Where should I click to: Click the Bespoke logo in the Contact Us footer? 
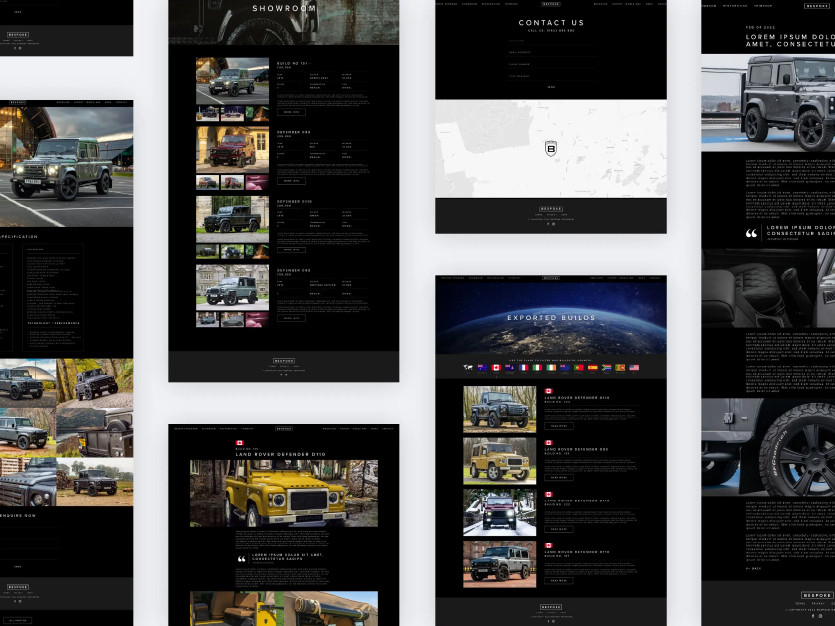click(551, 209)
